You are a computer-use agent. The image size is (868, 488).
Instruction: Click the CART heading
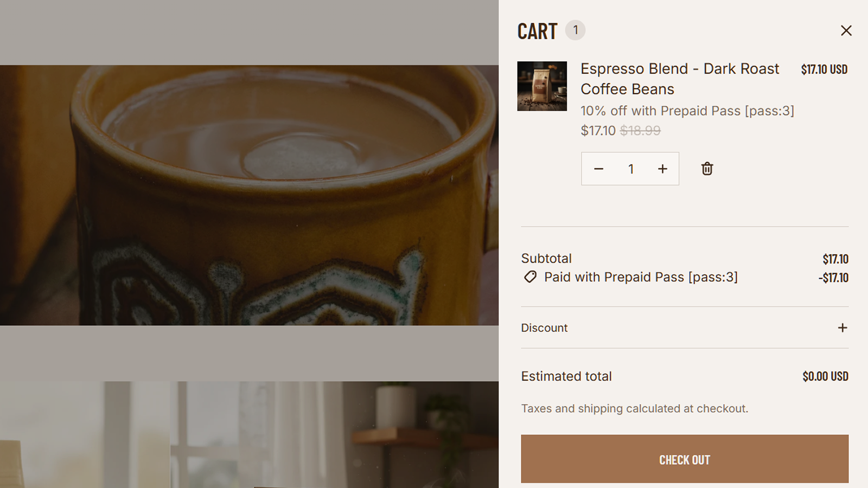(x=537, y=31)
